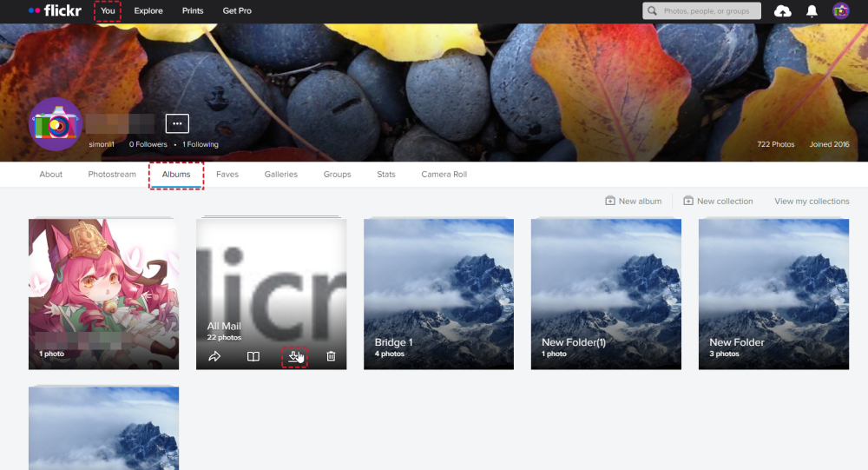The image size is (868, 470).
Task: Click the search magnifier icon
Action: 653,10
